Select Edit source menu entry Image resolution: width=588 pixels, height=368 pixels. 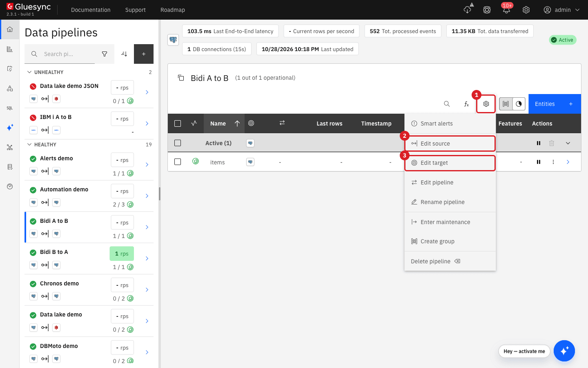click(x=450, y=144)
